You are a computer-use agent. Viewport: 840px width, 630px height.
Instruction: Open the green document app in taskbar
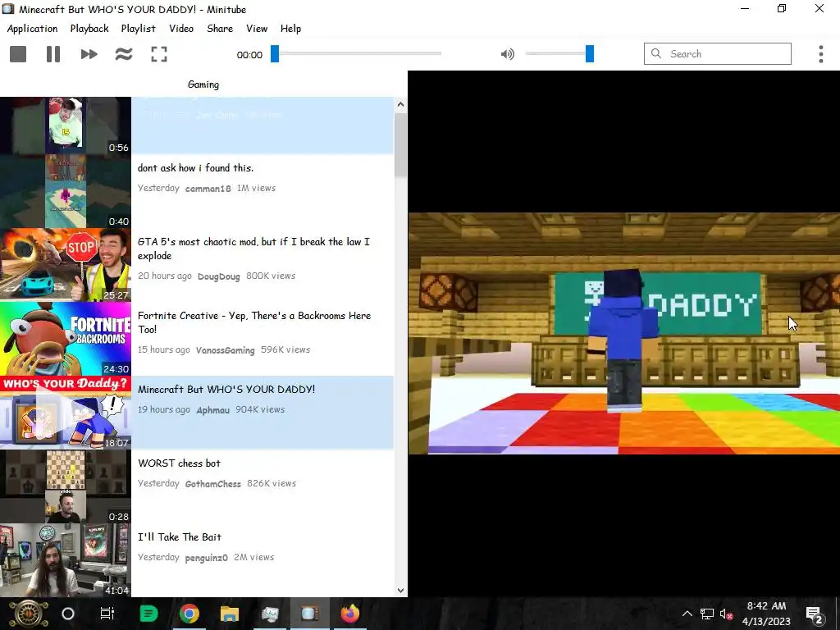[x=148, y=614]
